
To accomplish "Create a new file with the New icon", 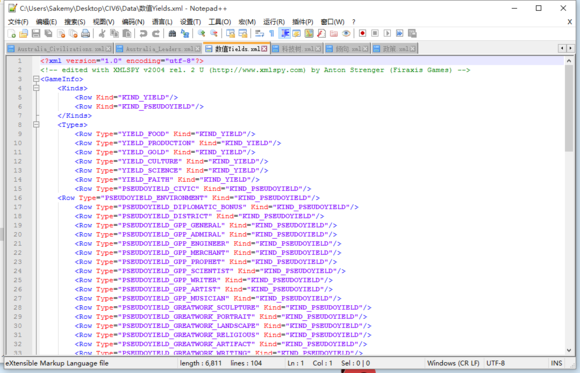I will (11, 34).
